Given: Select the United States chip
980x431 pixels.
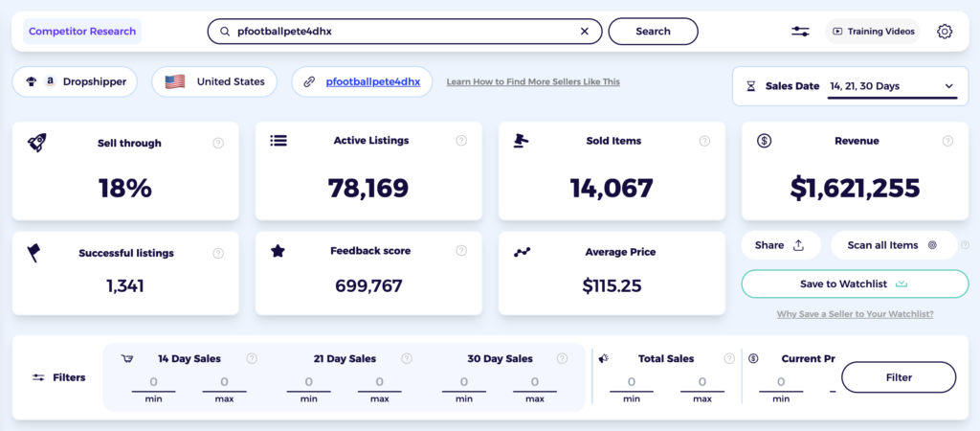Looking at the screenshot, I should [214, 82].
